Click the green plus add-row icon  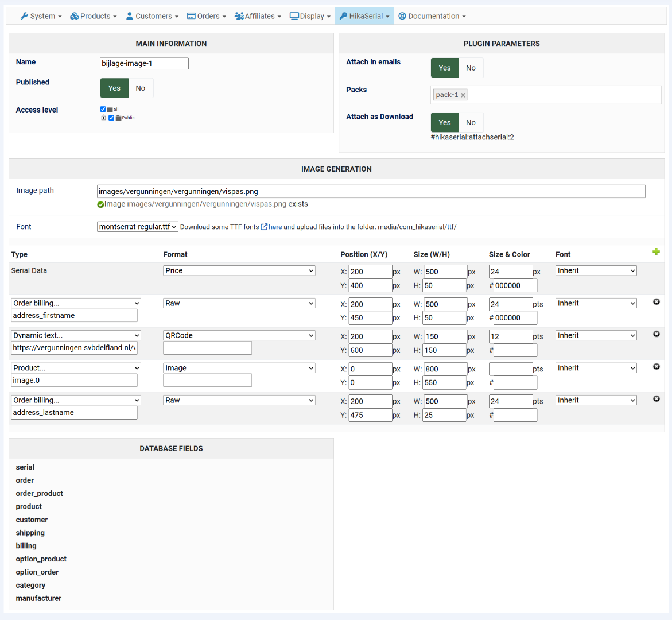tap(656, 252)
